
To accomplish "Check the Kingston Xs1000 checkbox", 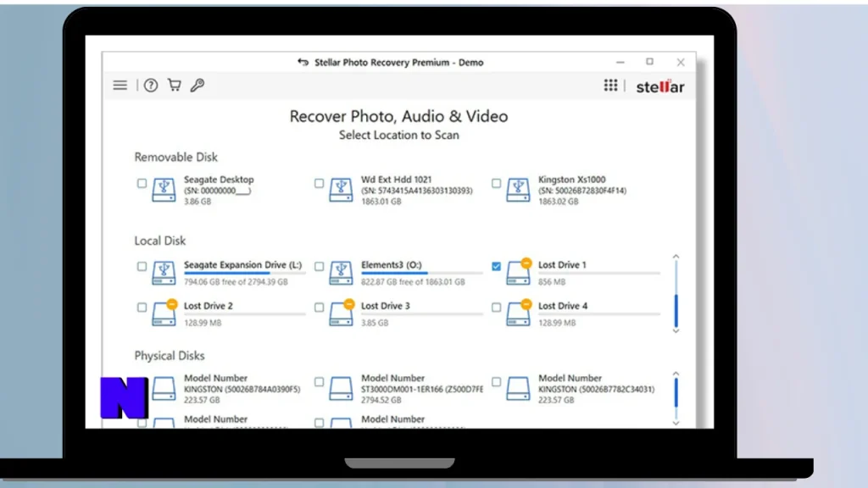I will tap(496, 183).
